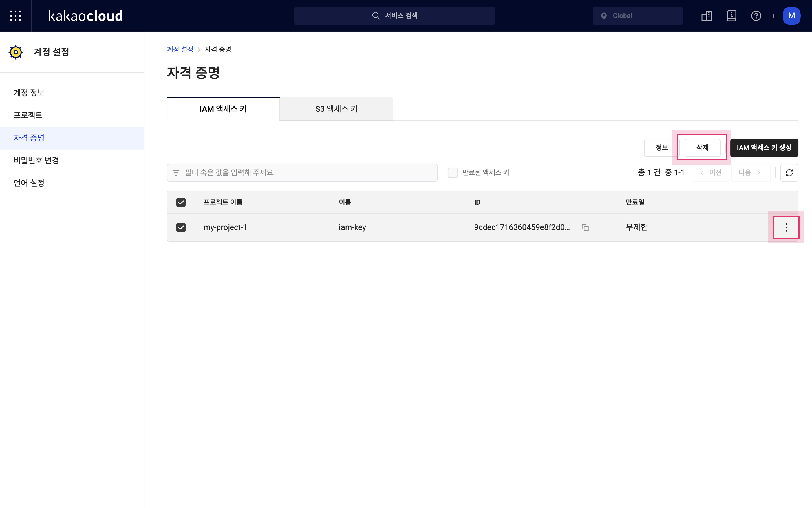812x508 pixels.
Task: Click the 다음 pagination button
Action: 751,173
